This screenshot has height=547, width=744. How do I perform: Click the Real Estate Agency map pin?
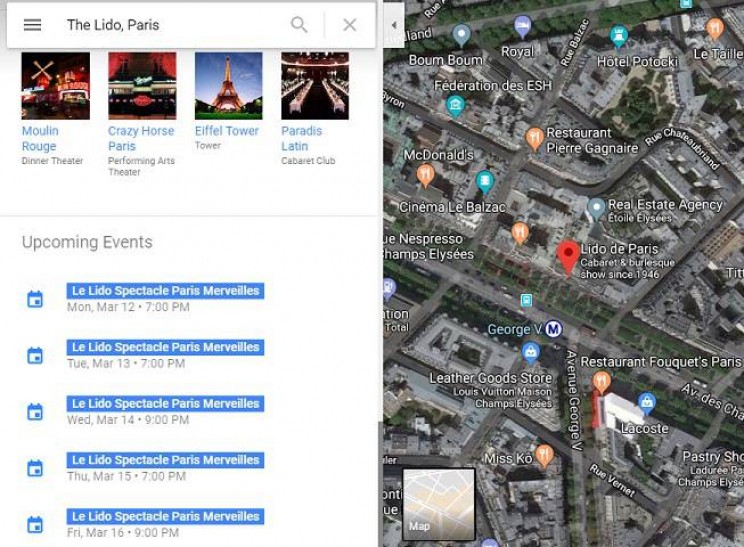click(x=596, y=207)
